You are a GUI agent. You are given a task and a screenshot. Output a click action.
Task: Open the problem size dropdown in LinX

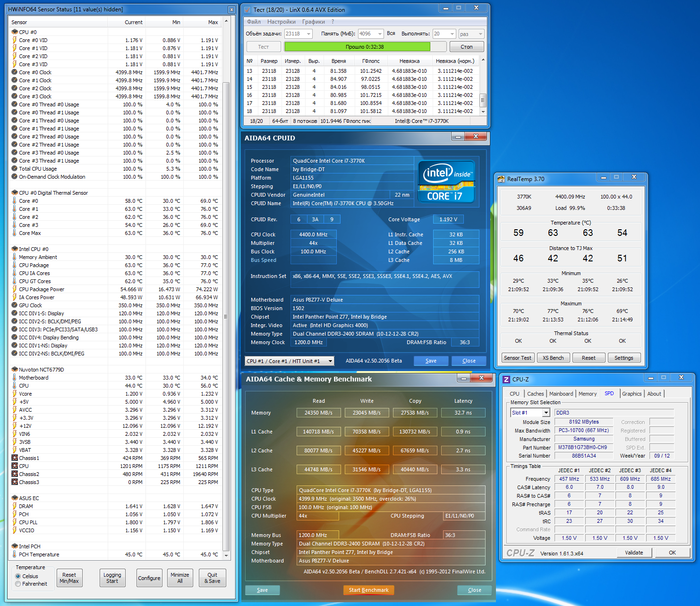coord(308,34)
